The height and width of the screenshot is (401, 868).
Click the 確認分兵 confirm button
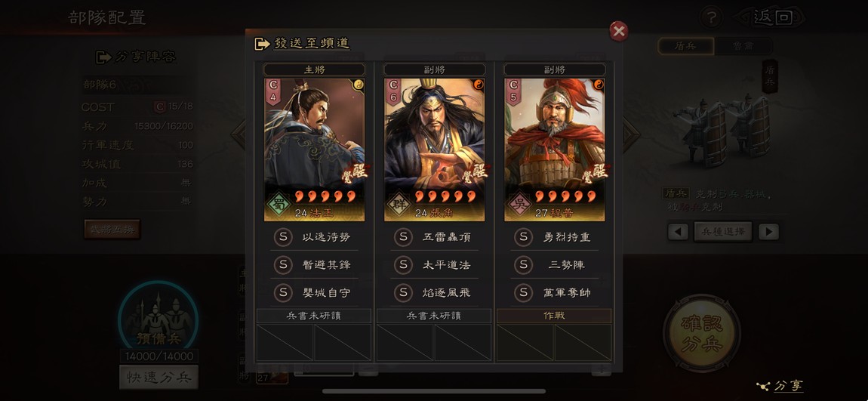point(702,332)
